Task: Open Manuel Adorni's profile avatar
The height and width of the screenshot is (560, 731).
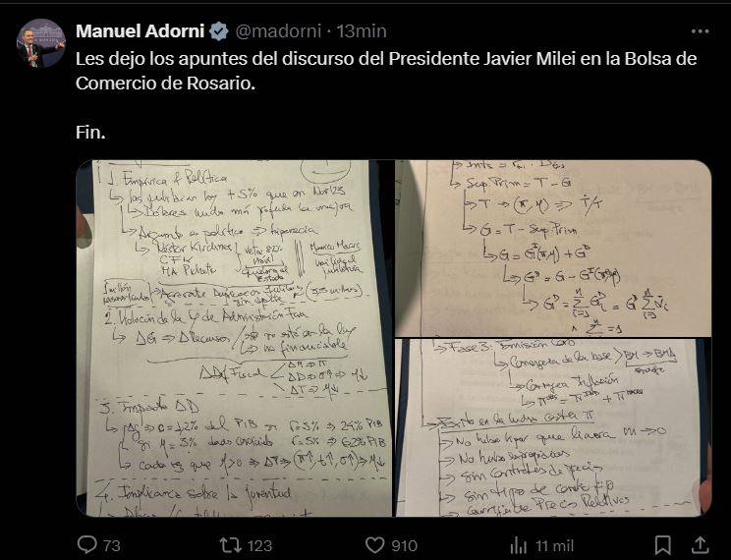Action: point(40,43)
